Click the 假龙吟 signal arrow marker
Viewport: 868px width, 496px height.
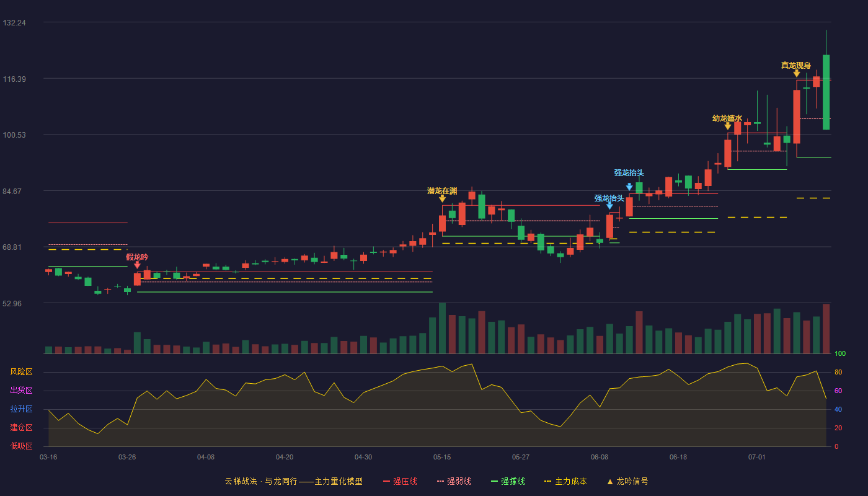137,265
